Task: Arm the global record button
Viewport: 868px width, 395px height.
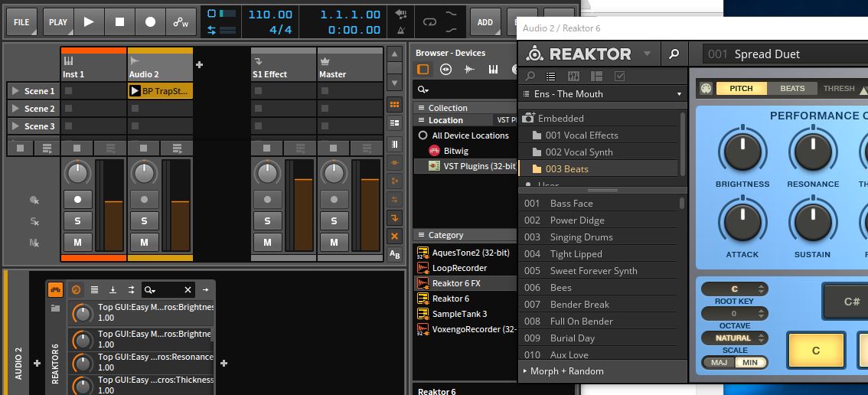Action: coord(150,22)
